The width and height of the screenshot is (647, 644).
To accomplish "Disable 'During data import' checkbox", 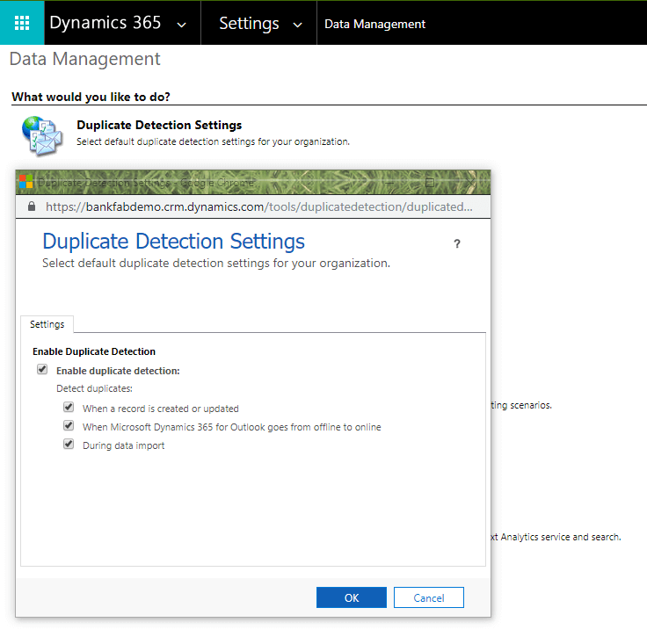I will [69, 445].
